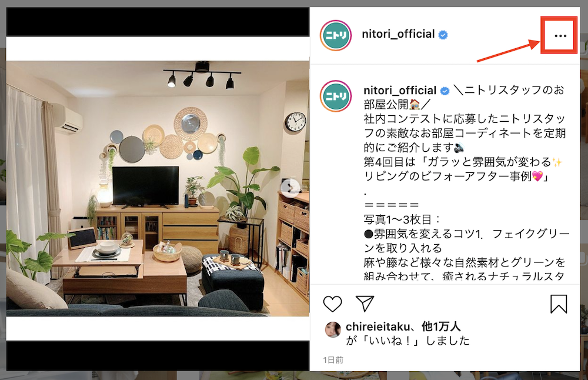Image resolution: width=588 pixels, height=380 pixels.
Task: Like the post with the heart icon
Action: 333,304
